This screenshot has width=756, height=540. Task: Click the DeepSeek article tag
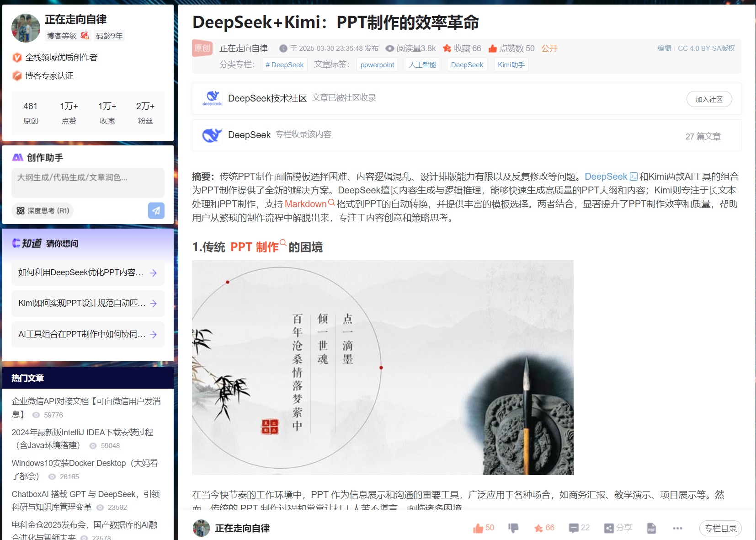click(x=467, y=64)
